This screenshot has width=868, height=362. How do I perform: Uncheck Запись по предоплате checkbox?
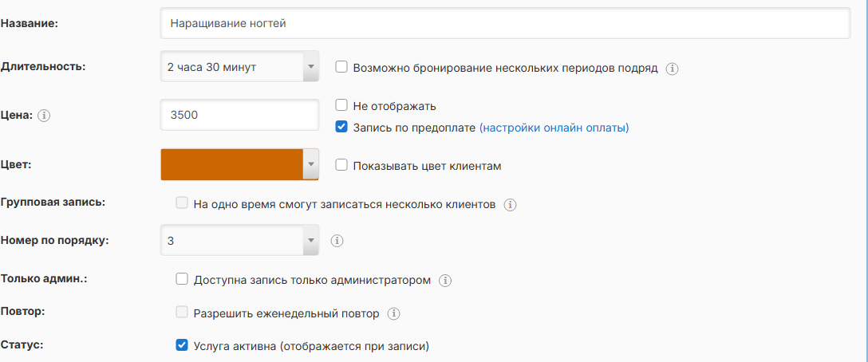coord(341,127)
